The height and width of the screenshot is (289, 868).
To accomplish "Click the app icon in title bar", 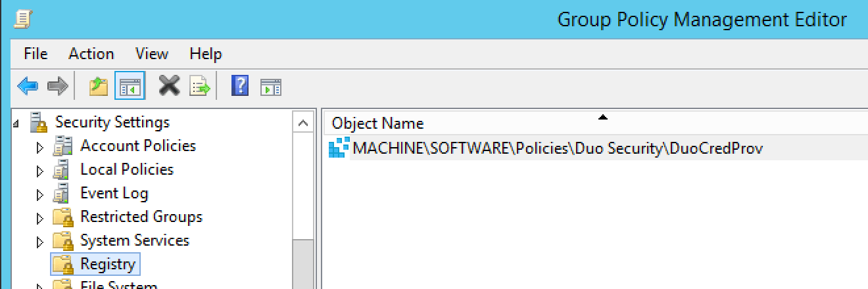I will tap(22, 20).
